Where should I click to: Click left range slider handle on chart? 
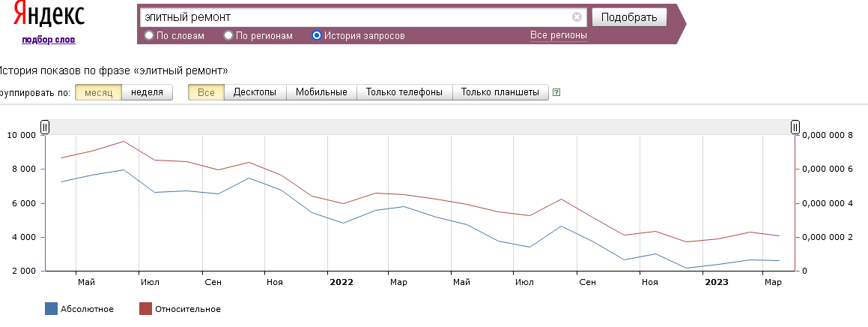click(x=45, y=127)
